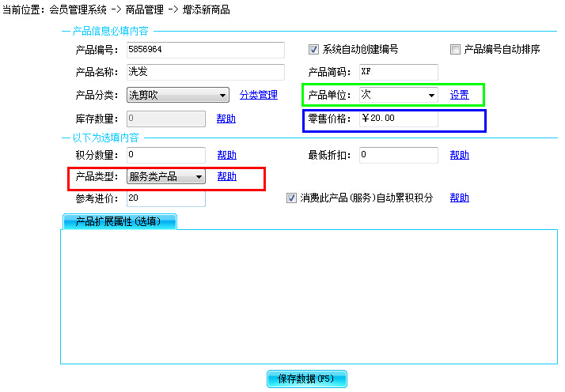Click the 产品编号 input field
This screenshot has height=392, width=565.
[204, 50]
